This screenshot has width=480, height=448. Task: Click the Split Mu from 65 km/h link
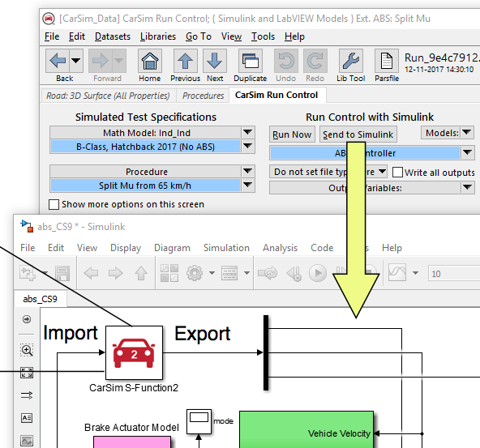pos(145,186)
